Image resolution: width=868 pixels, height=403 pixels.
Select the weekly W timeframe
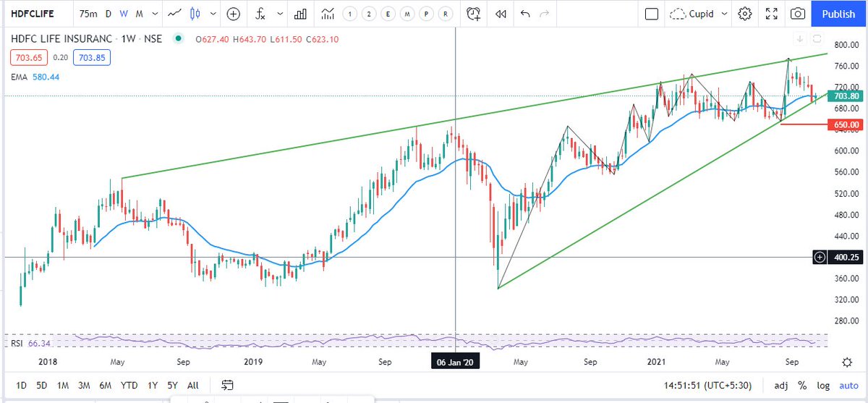(124, 14)
